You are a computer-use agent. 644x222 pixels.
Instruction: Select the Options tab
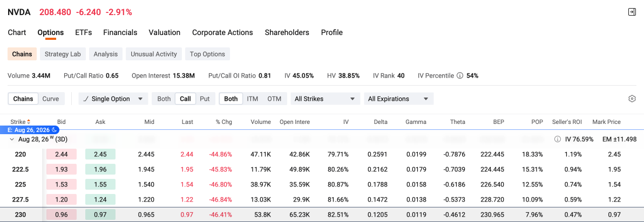(51, 32)
